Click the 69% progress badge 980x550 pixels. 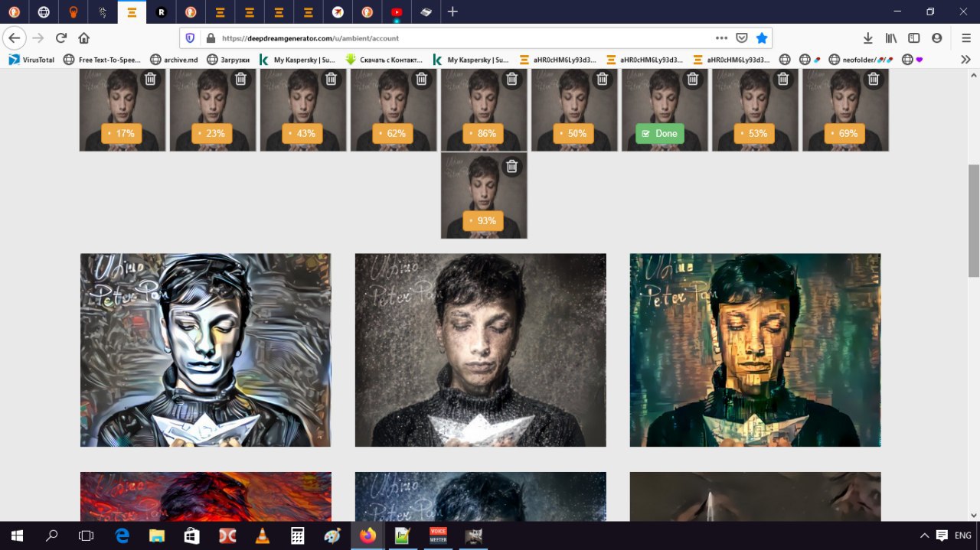click(844, 133)
